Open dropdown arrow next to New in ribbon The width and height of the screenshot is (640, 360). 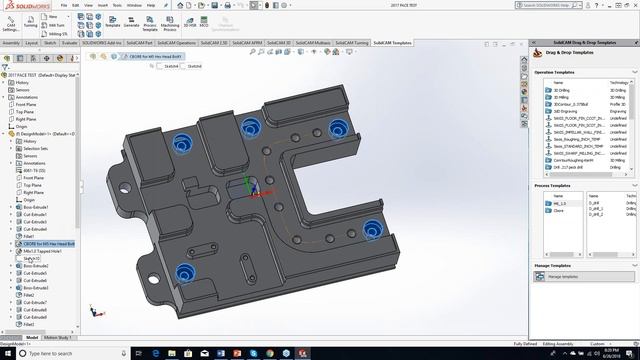tap(68, 17)
